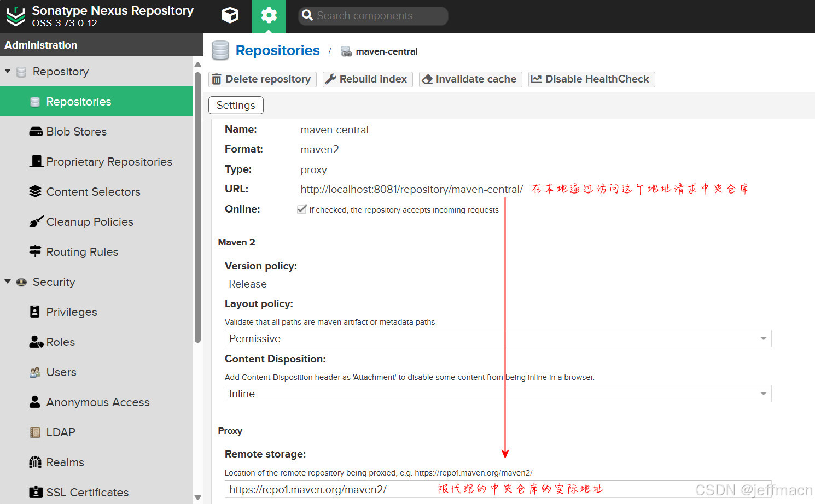Open Anonymous Access in the sidebar
Viewport: 815px width, 504px height.
coord(96,402)
